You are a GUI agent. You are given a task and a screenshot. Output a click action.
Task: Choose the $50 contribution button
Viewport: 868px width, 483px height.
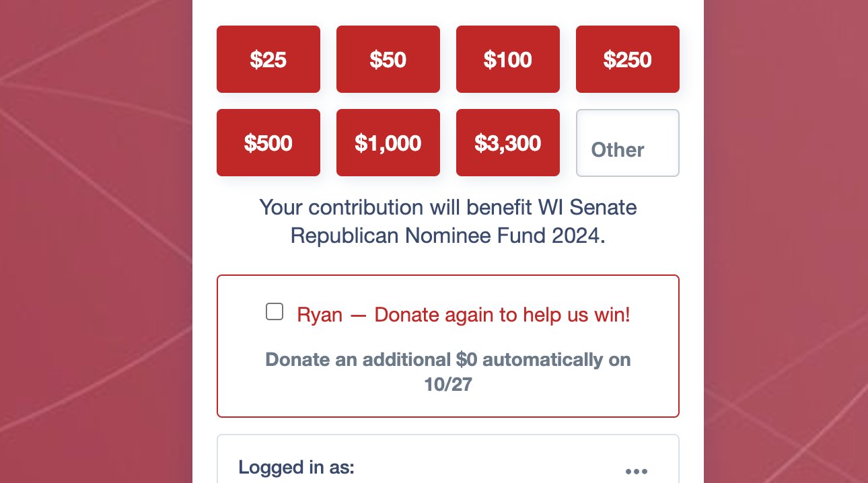click(x=388, y=59)
